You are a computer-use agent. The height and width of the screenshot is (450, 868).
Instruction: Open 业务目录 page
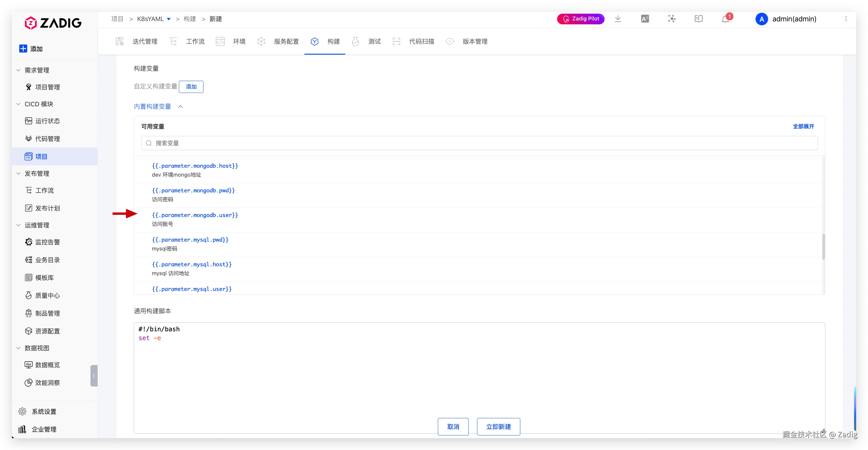coord(47,260)
